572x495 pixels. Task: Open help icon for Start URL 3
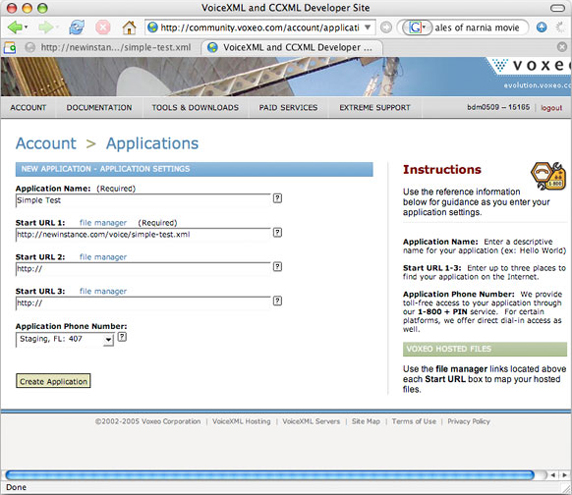point(277,301)
